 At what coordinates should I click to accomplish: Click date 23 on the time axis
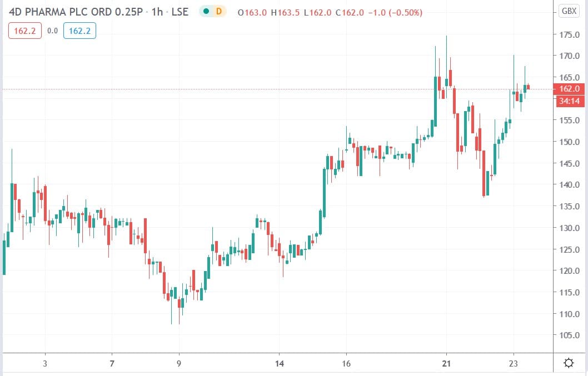coord(513,364)
